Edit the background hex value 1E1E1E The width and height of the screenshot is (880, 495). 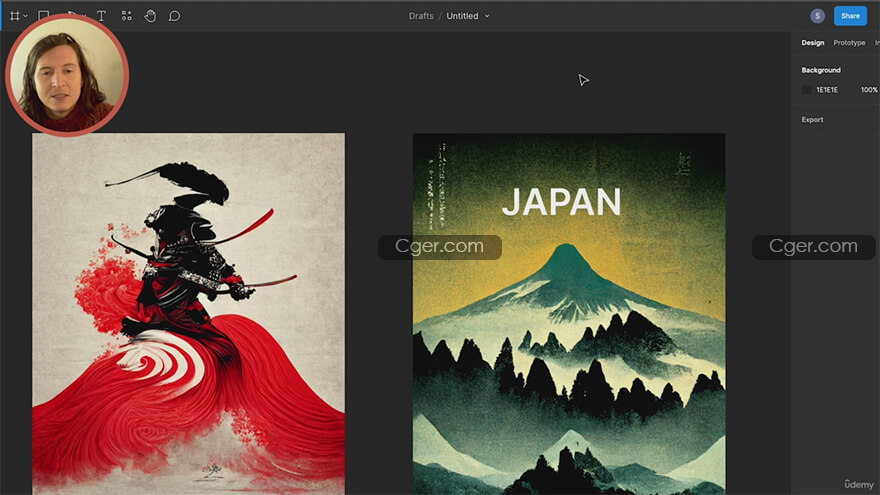[827, 90]
